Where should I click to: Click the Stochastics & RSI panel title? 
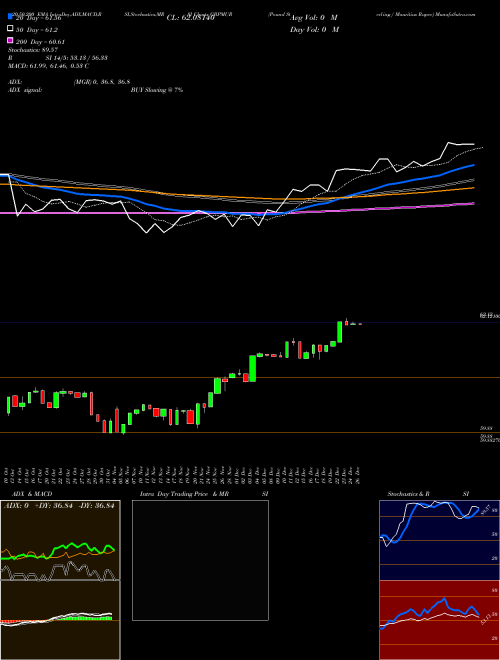(x=428, y=494)
